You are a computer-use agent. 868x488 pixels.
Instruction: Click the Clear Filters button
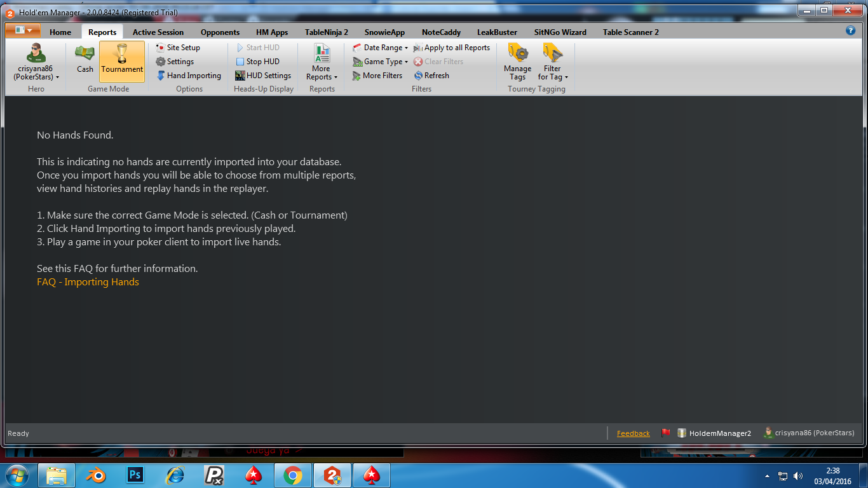(x=438, y=62)
